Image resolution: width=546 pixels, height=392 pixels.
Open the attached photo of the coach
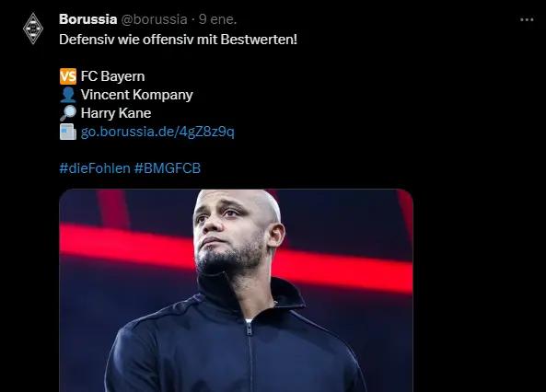pyautogui.click(x=236, y=291)
